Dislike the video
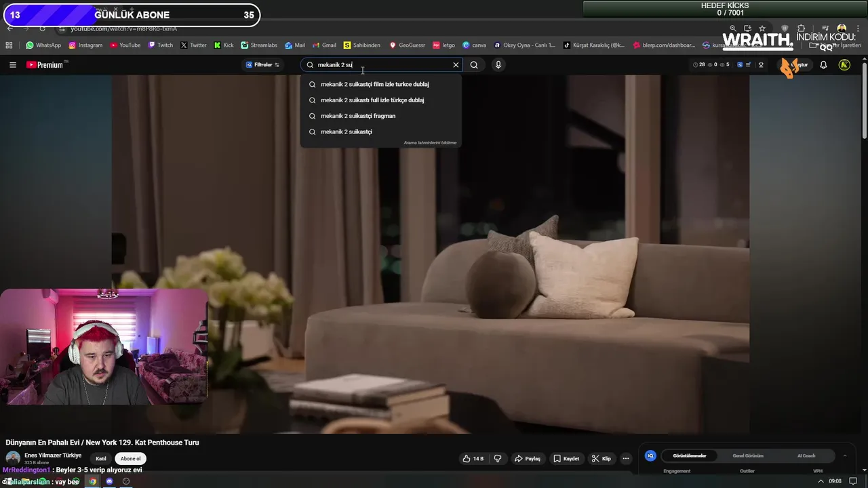 pyautogui.click(x=497, y=459)
